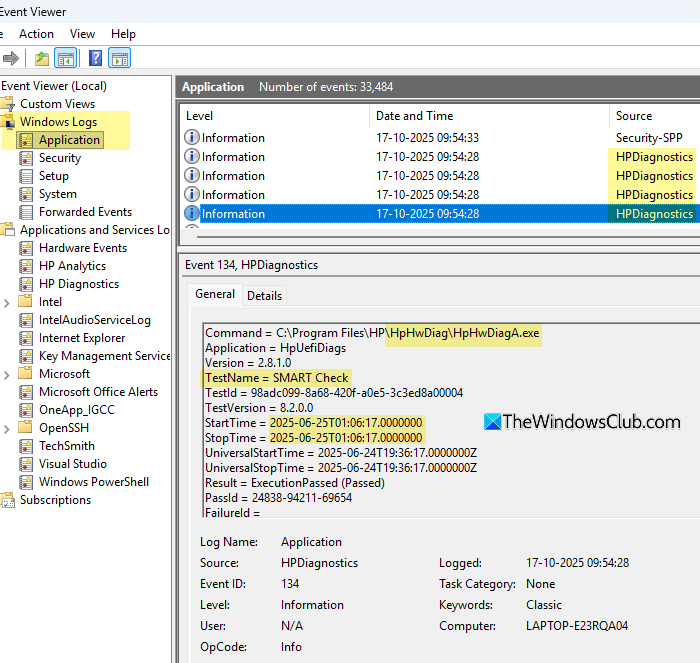
Task: Click Computer value LAPTOP-E23RQA04
Action: pyautogui.click(x=577, y=626)
